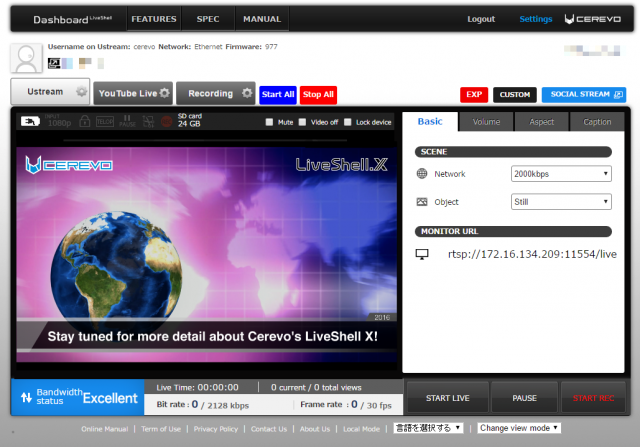Enable the Mute checkbox
The image size is (640, 447).
tap(269, 122)
